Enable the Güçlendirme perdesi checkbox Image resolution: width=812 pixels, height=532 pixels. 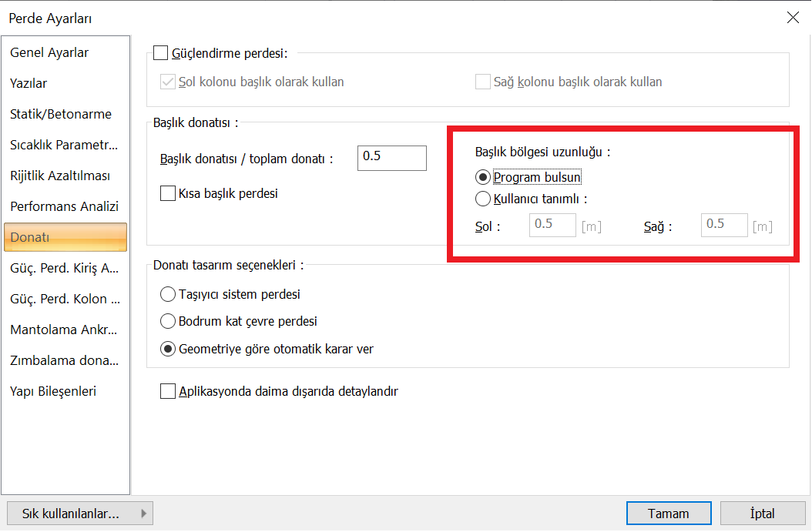click(x=160, y=53)
